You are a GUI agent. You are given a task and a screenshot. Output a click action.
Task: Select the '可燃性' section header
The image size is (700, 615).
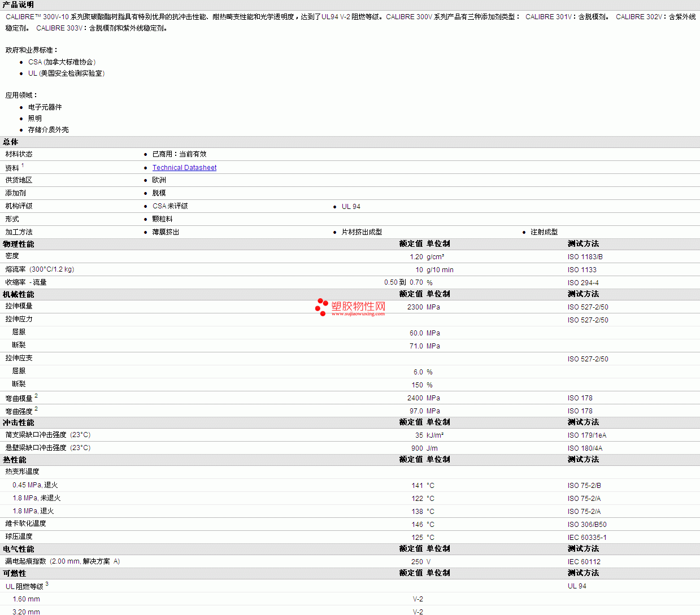tap(15, 574)
